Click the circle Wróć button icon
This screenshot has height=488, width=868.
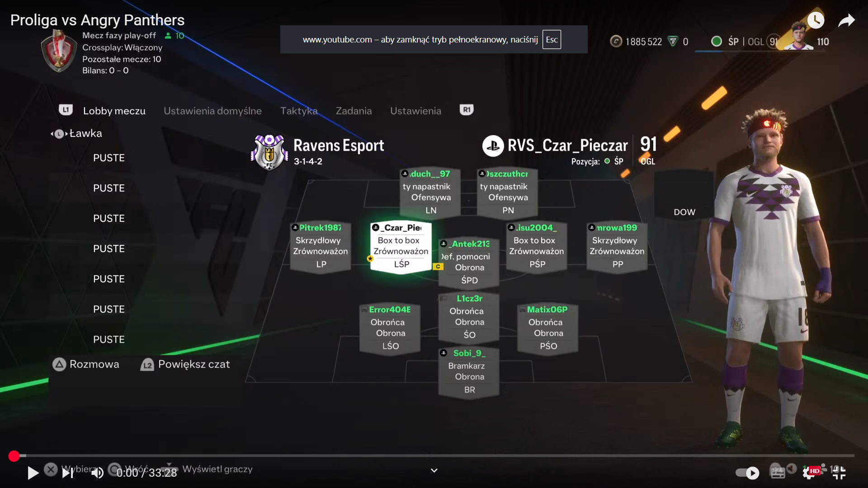pos(114,469)
